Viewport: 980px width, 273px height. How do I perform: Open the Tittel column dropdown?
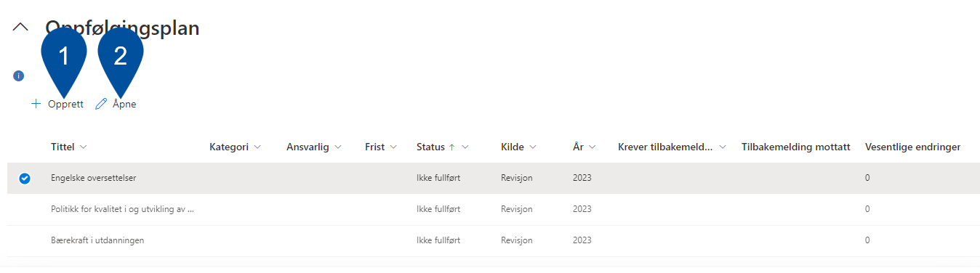tap(84, 147)
